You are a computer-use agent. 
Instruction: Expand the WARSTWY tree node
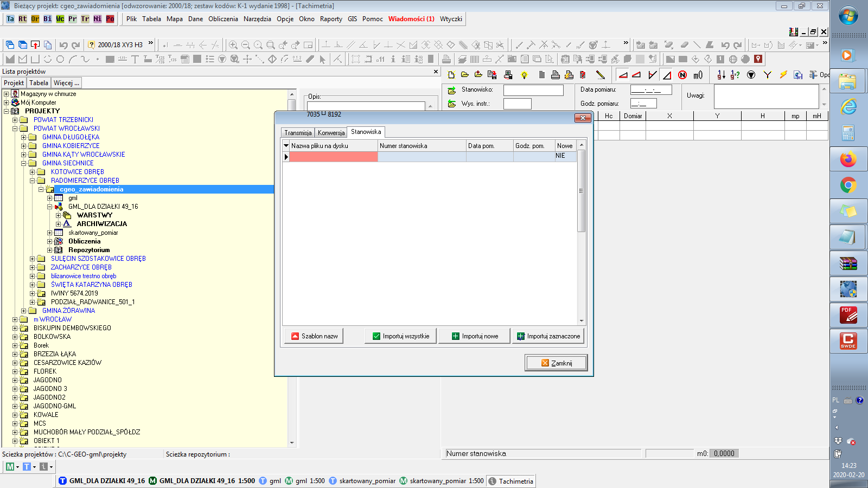coord(59,215)
